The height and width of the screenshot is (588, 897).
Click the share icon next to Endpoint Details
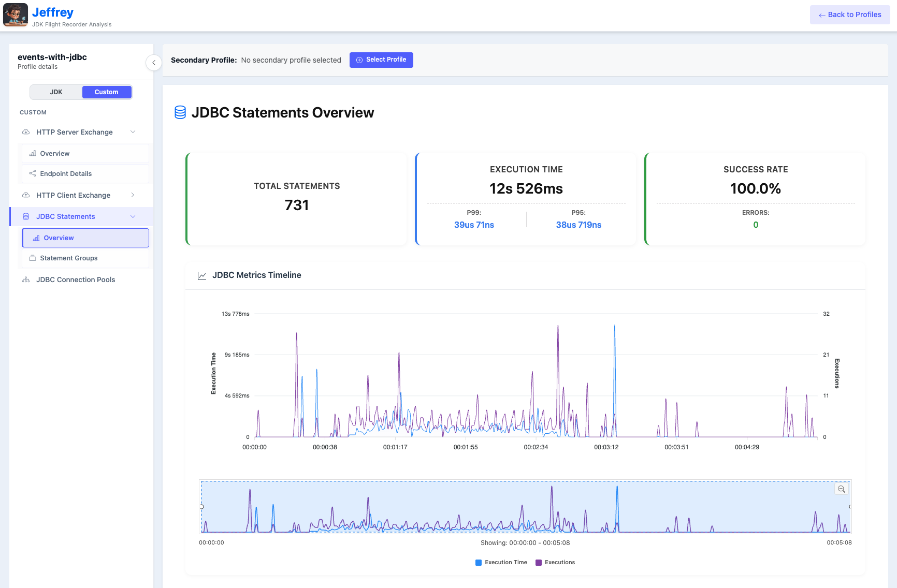point(32,173)
